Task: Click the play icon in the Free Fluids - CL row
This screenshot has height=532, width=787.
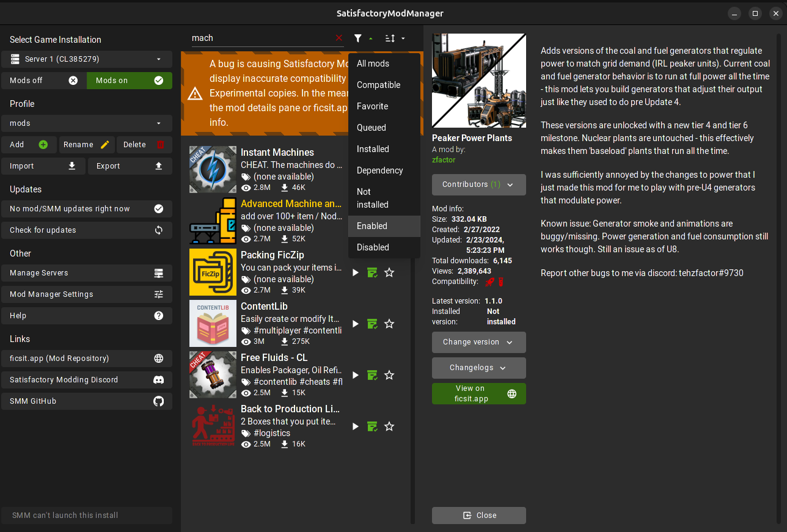Action: pos(356,375)
